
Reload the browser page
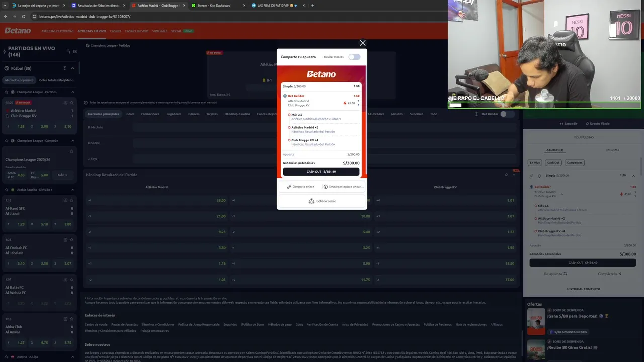click(x=23, y=16)
